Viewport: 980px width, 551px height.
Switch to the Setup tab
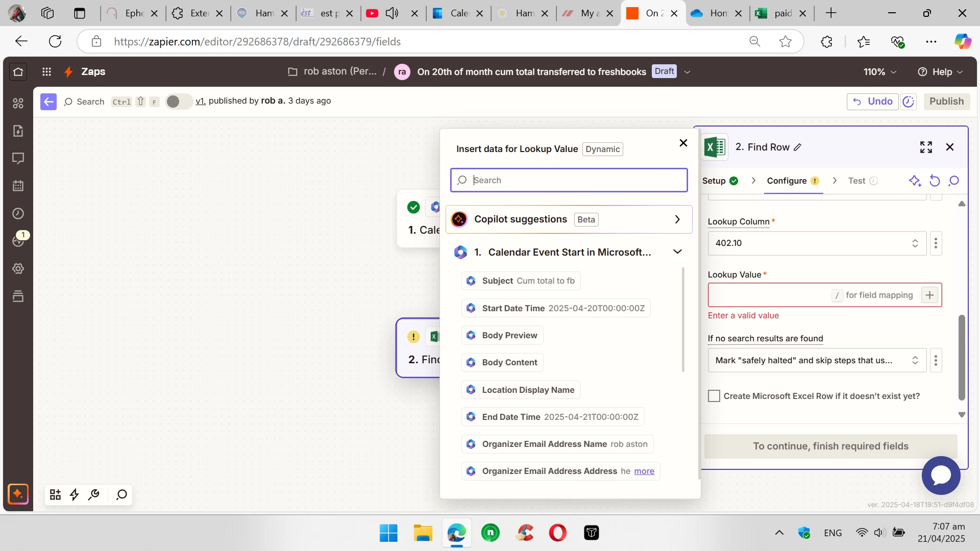(x=714, y=181)
